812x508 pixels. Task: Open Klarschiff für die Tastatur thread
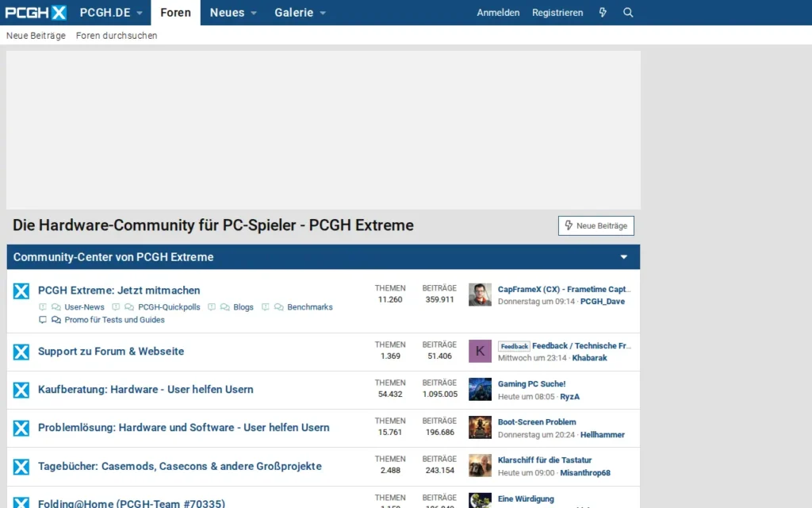(545, 460)
